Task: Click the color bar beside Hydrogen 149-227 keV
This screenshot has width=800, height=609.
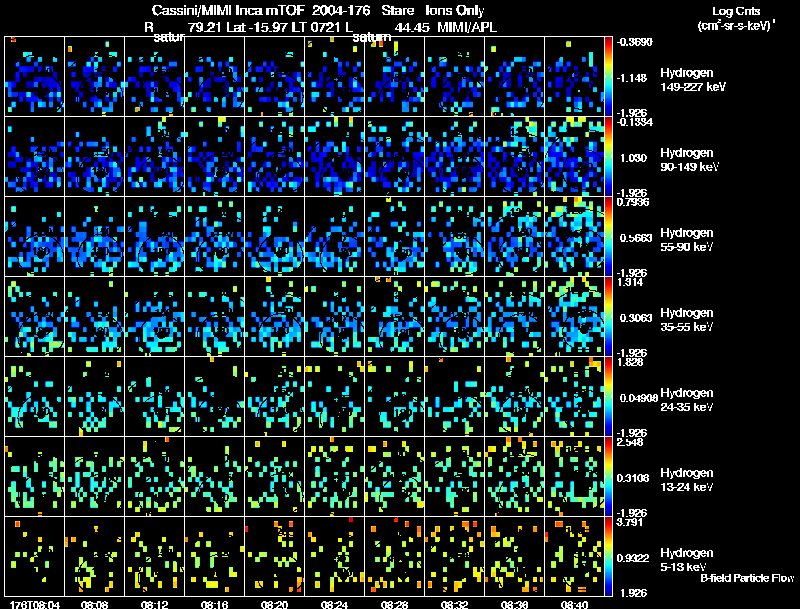Action: click(x=608, y=76)
